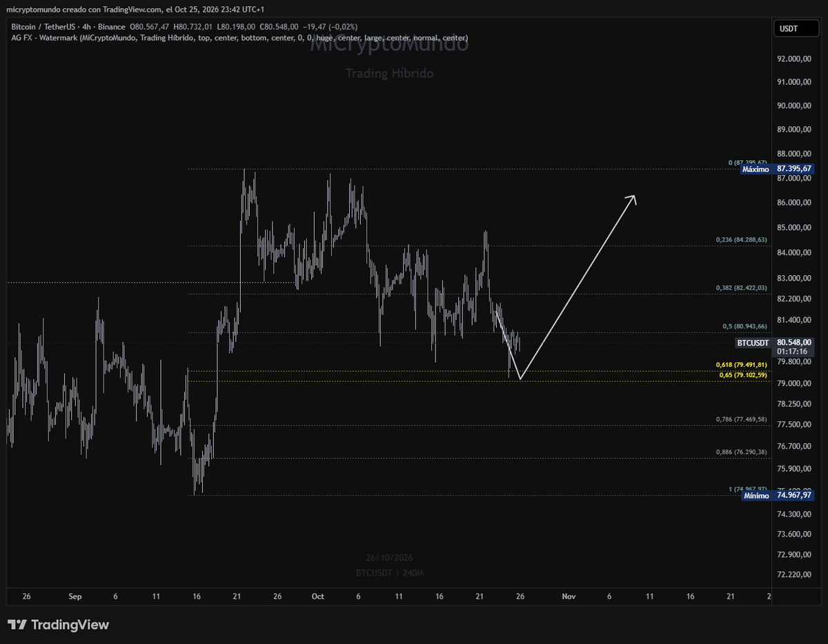Click 90.000,00 on the price axis

click(x=793, y=105)
